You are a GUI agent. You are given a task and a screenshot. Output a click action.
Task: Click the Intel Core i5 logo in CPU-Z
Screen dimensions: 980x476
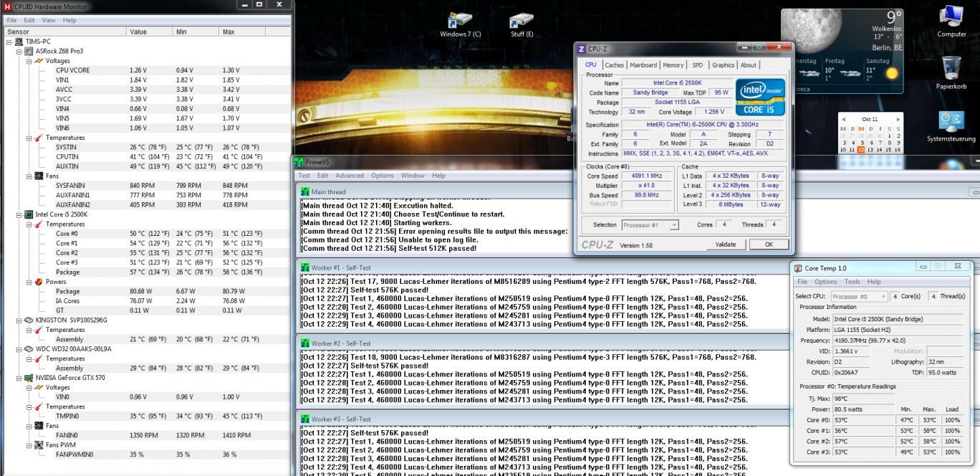tap(760, 97)
